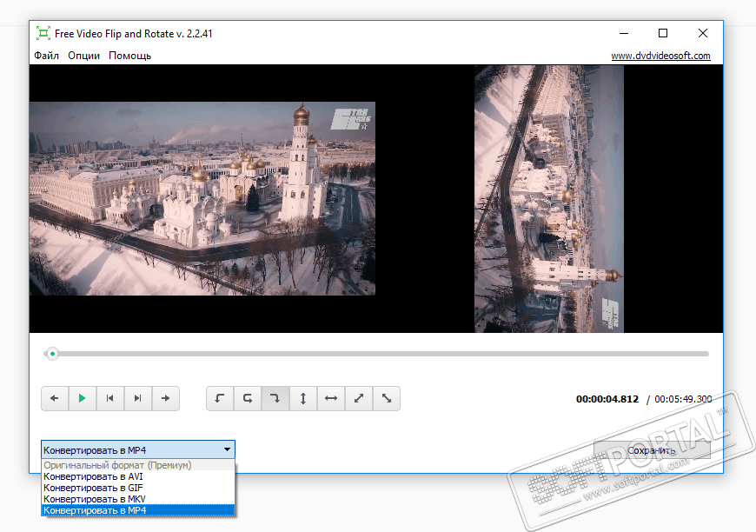Click the step forward arrow button
756x532 pixels.
tap(165, 398)
